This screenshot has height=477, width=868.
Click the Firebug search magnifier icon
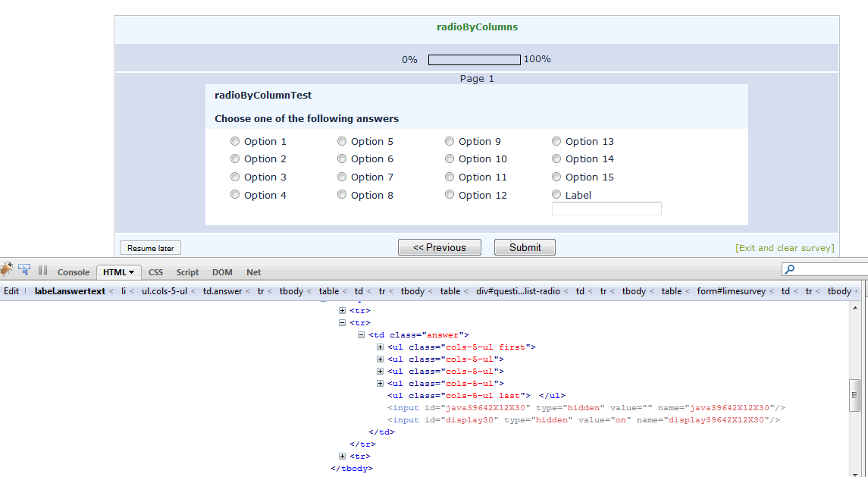[x=790, y=269]
